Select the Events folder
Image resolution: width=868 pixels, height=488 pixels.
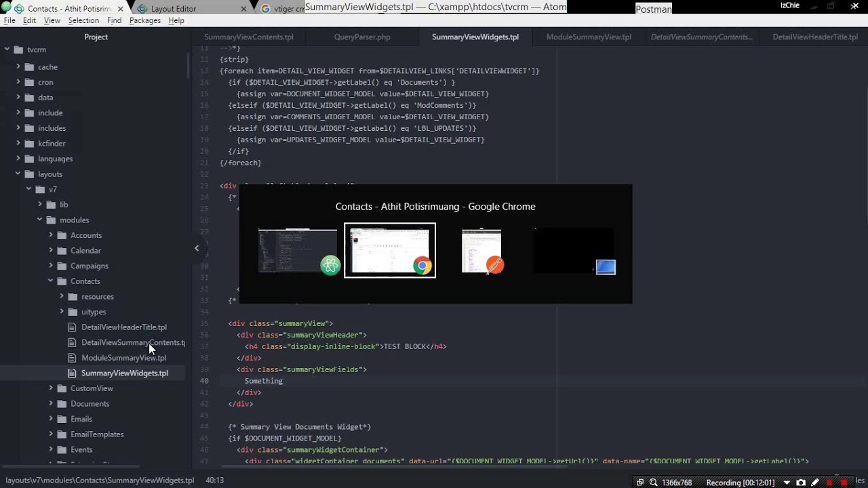pos(81,449)
